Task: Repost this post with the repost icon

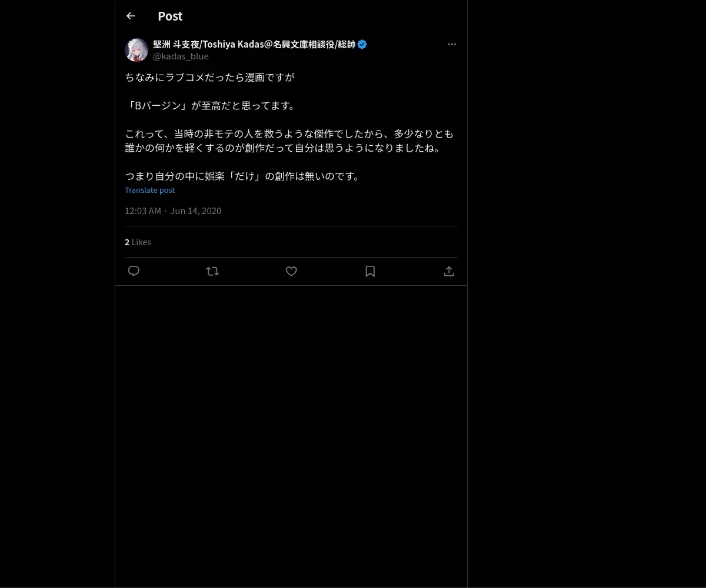Action: 212,271
